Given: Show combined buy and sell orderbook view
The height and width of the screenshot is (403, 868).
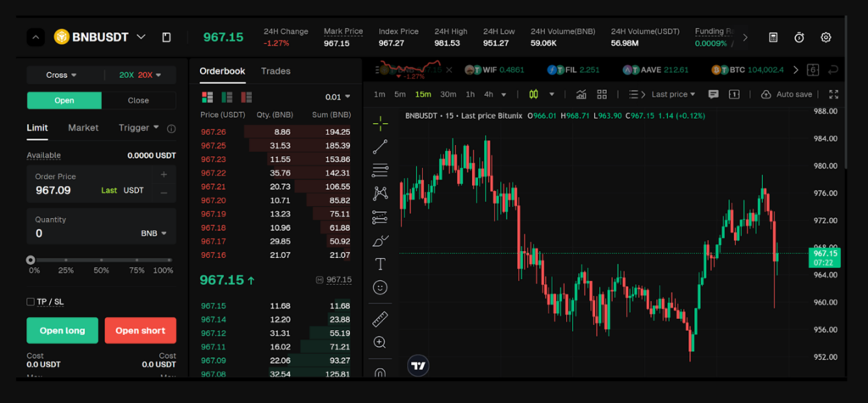Looking at the screenshot, I should (208, 97).
